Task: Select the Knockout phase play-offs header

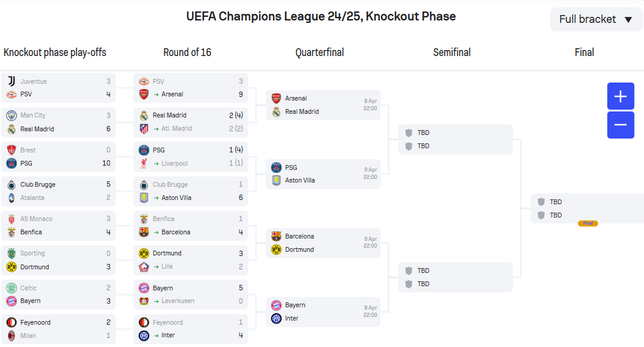Action: 55,52
